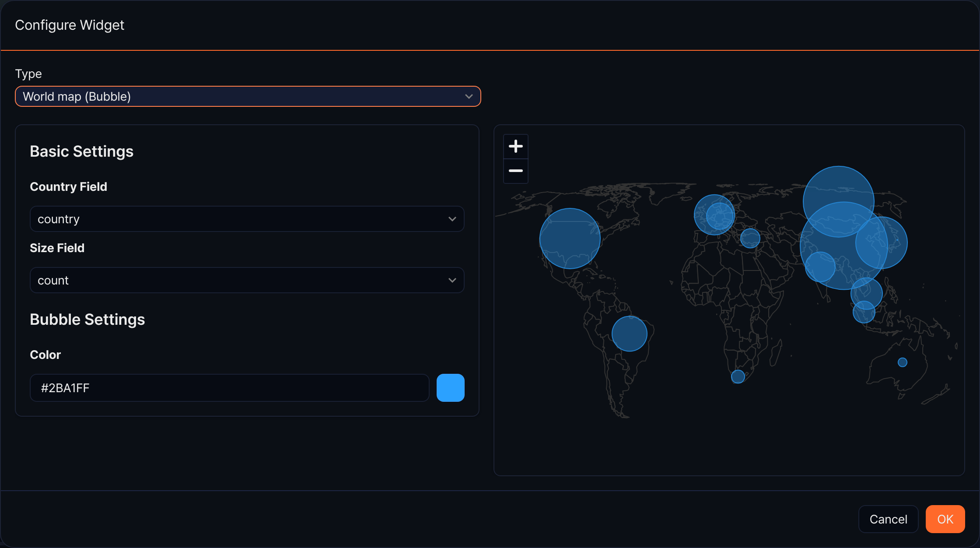Select the small bubble over Australia
This screenshot has height=548, width=980.
(x=903, y=362)
